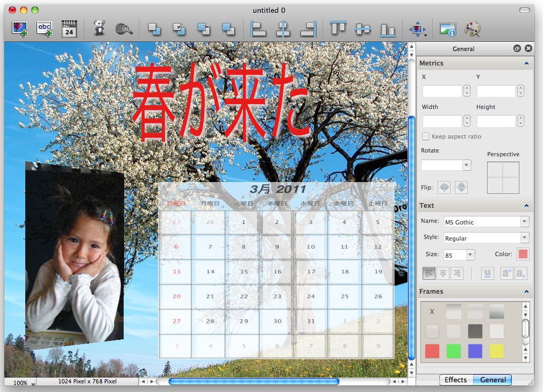543x392 pixels.
Task: Flip the object horizontally
Action: tap(444, 187)
